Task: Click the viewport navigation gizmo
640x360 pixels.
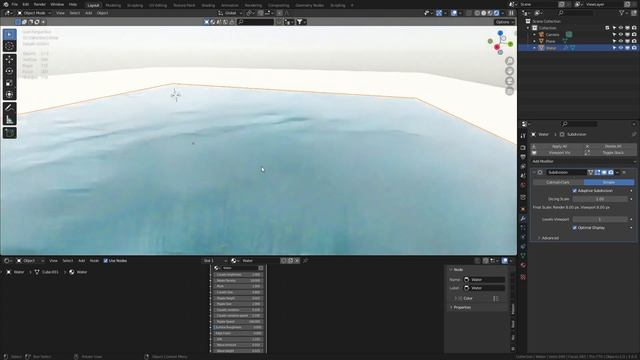Action: (500, 42)
